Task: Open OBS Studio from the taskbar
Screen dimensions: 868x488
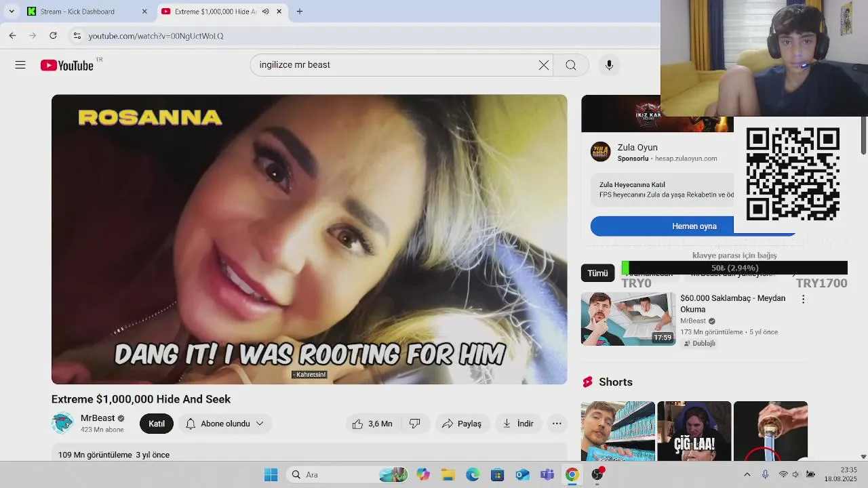Action: [597, 474]
